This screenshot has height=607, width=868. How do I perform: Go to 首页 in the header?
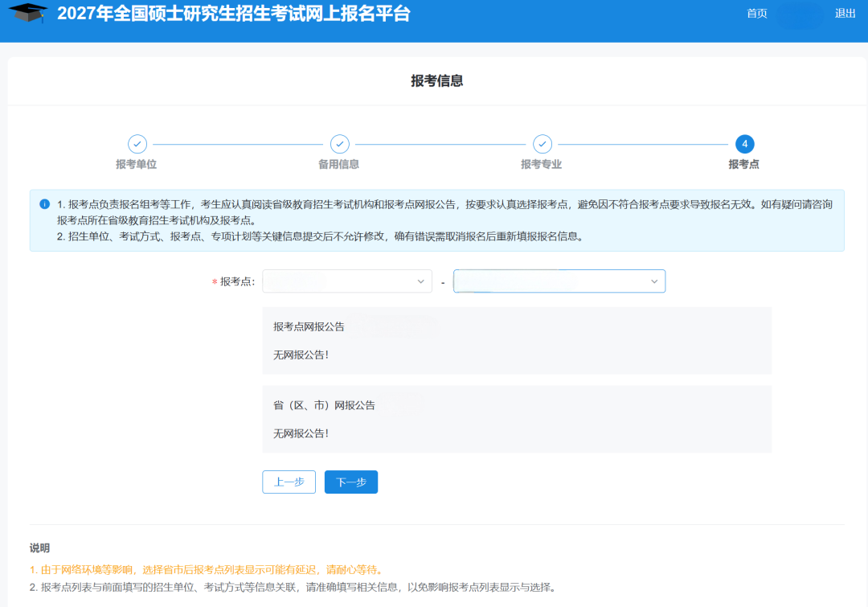pyautogui.click(x=757, y=14)
